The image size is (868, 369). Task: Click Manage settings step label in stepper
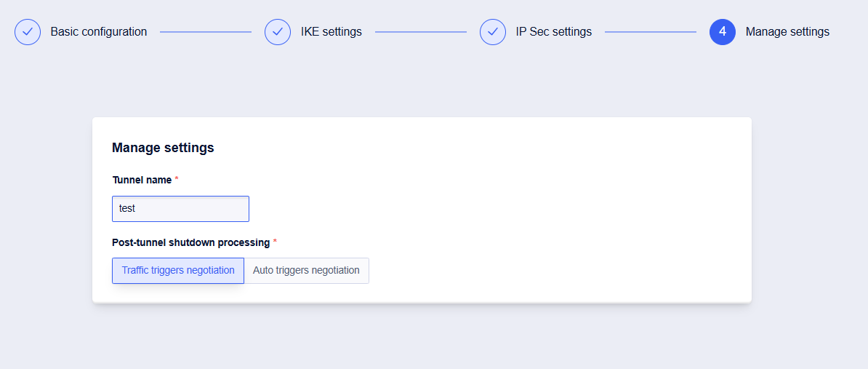tap(787, 32)
